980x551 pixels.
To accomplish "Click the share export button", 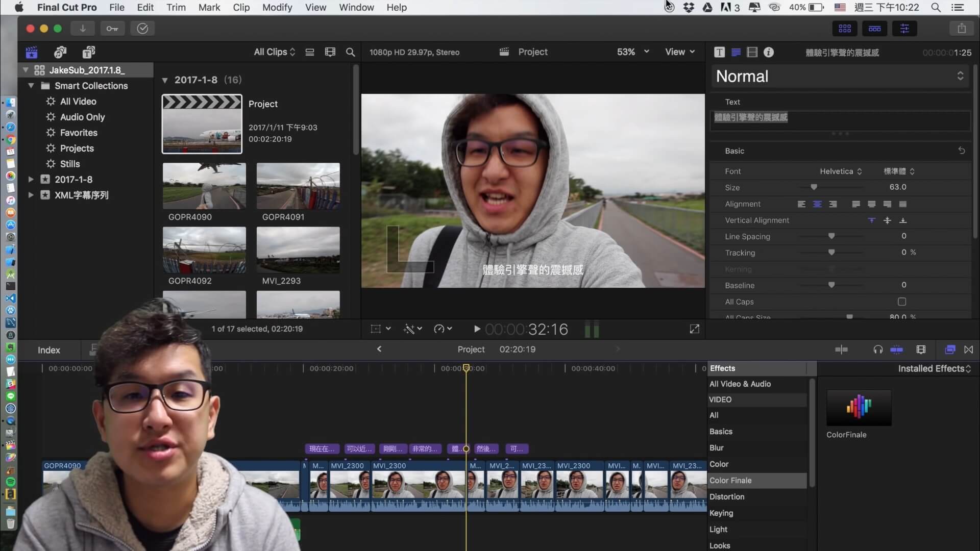I will [962, 29].
